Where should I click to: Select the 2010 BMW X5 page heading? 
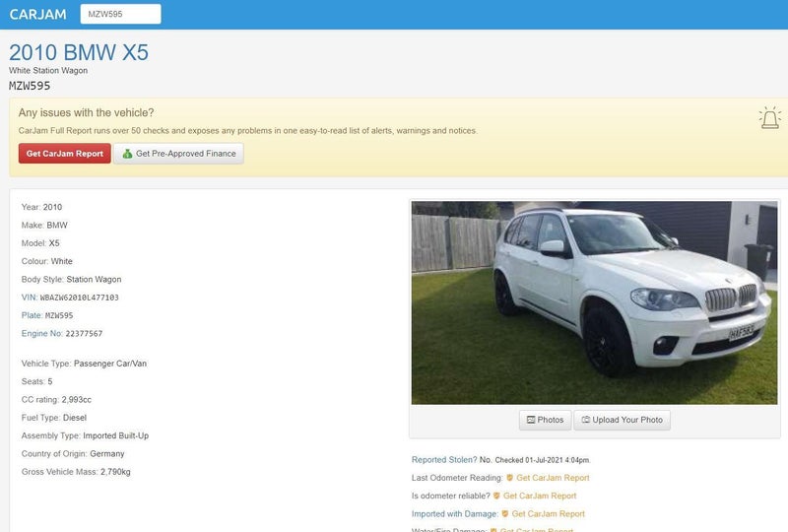pos(79,52)
